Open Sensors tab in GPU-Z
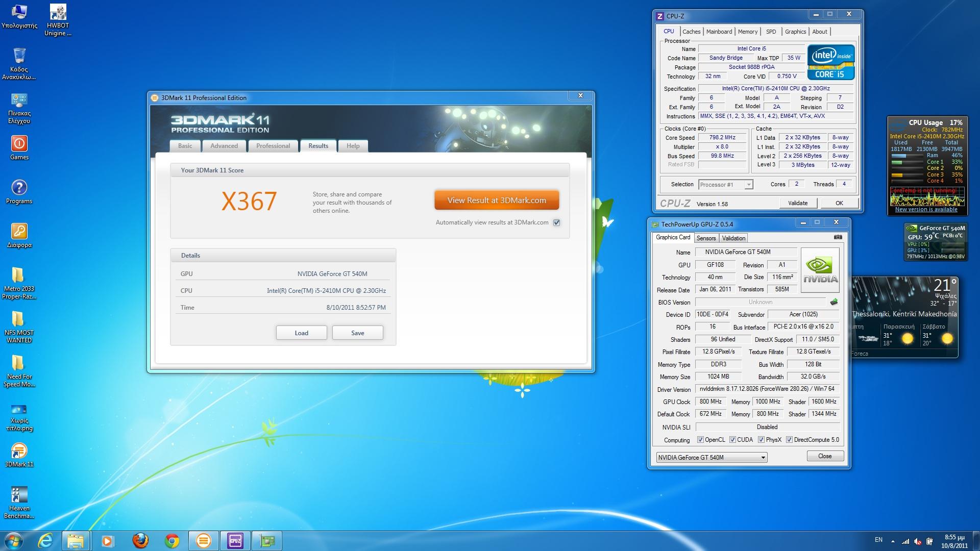The height and width of the screenshot is (551, 980). 706,238
